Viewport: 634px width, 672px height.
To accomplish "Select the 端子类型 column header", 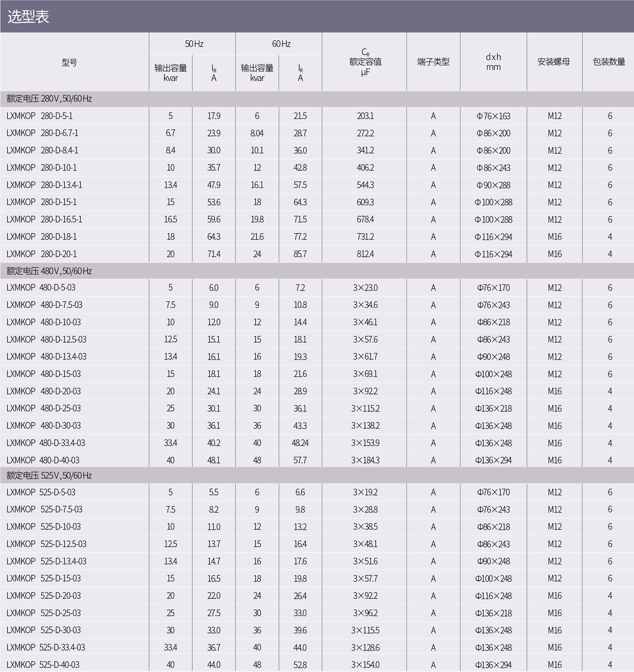I will [433, 62].
